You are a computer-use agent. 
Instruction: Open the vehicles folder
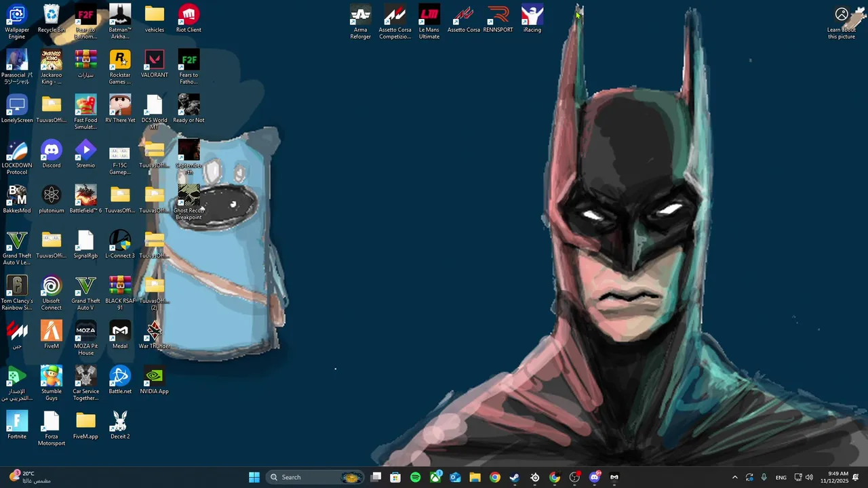click(x=155, y=19)
